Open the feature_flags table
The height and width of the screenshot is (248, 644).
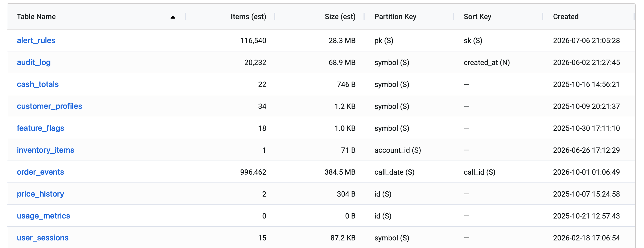coord(40,128)
